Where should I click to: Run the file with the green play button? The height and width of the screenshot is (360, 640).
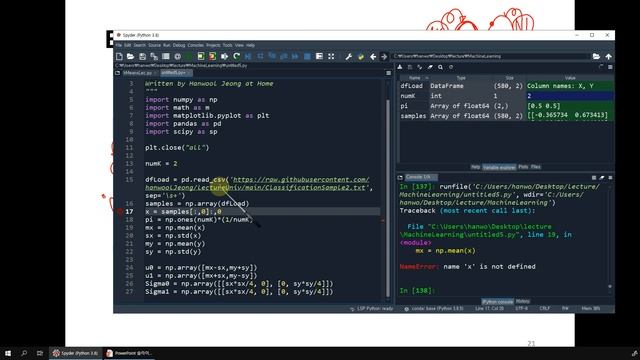(x=189, y=56)
